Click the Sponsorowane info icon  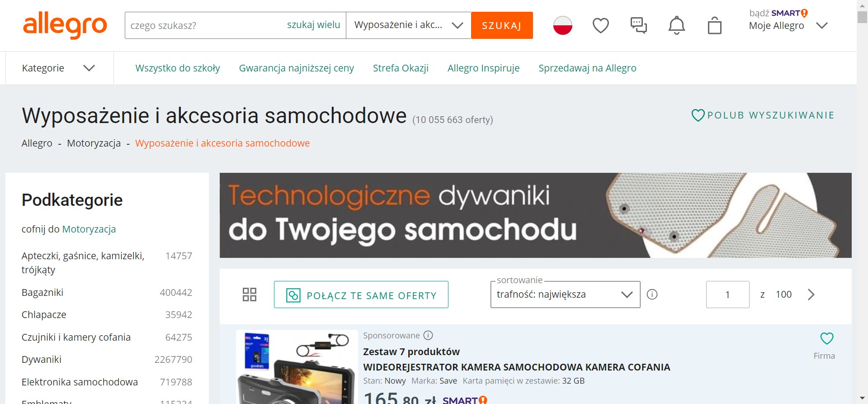point(428,335)
